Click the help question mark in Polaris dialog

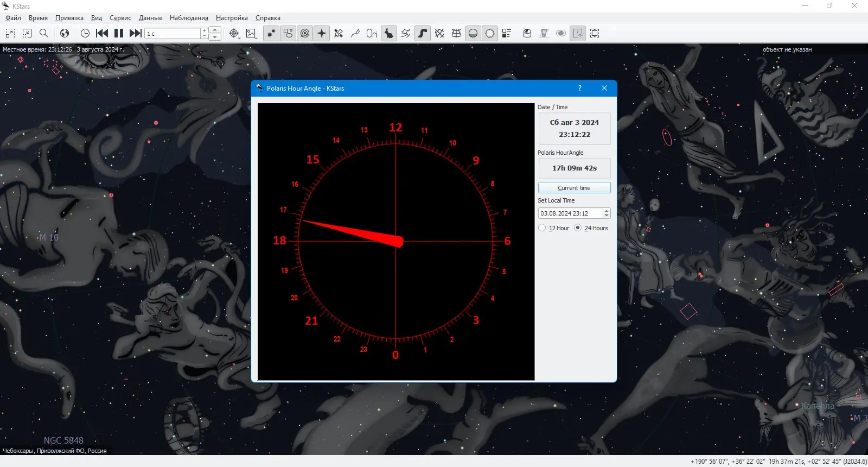(x=579, y=88)
